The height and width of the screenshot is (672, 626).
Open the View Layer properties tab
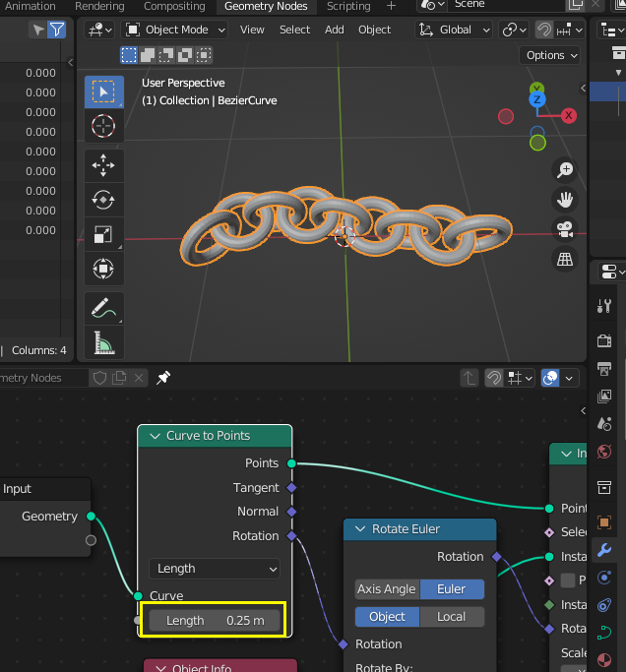click(x=604, y=396)
